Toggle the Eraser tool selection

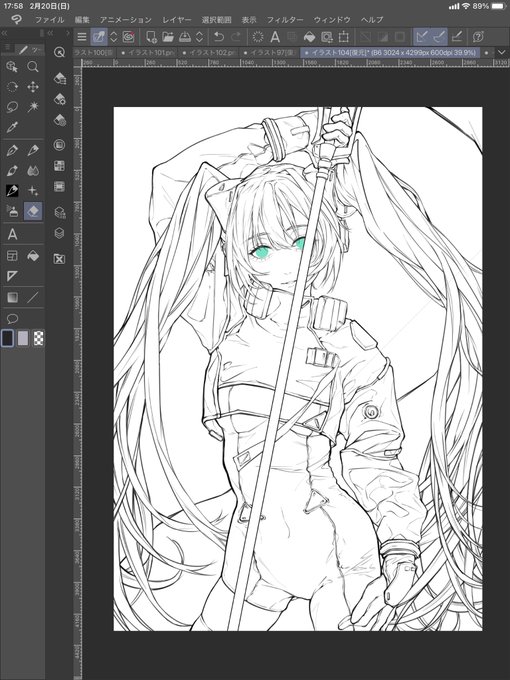click(33, 211)
